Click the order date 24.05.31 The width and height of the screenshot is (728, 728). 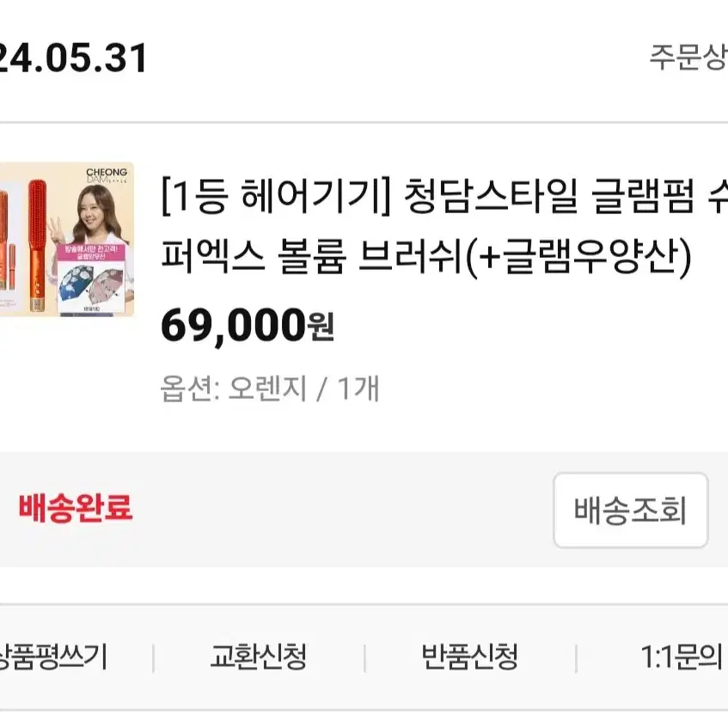tap(72, 58)
